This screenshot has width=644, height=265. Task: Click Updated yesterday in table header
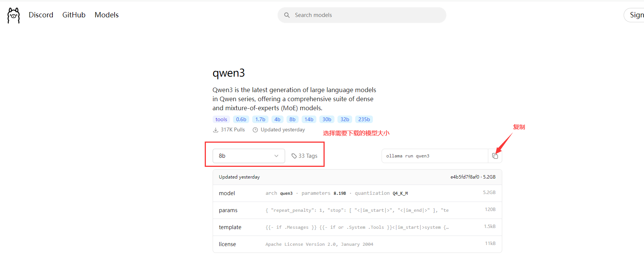coord(239,177)
